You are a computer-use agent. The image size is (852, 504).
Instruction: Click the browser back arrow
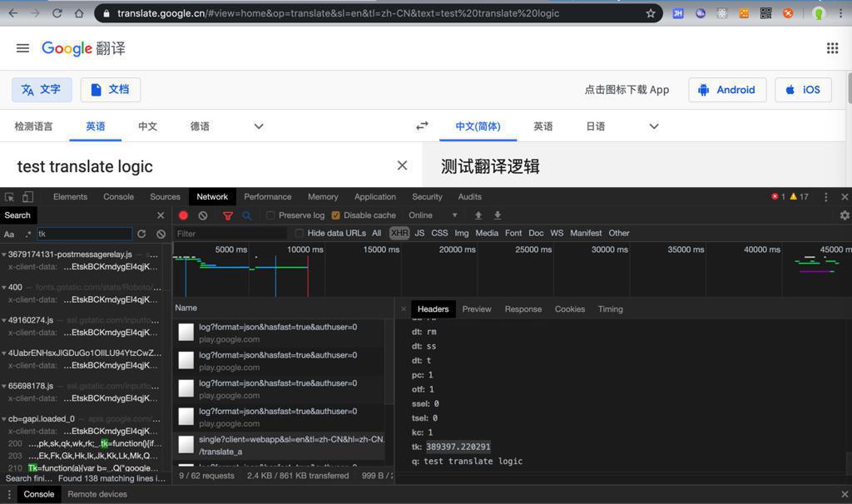(13, 13)
